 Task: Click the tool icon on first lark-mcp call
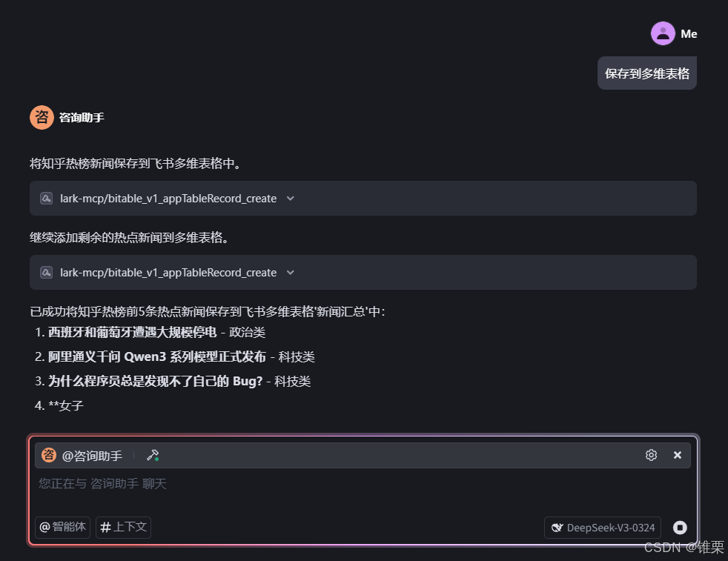(47, 199)
